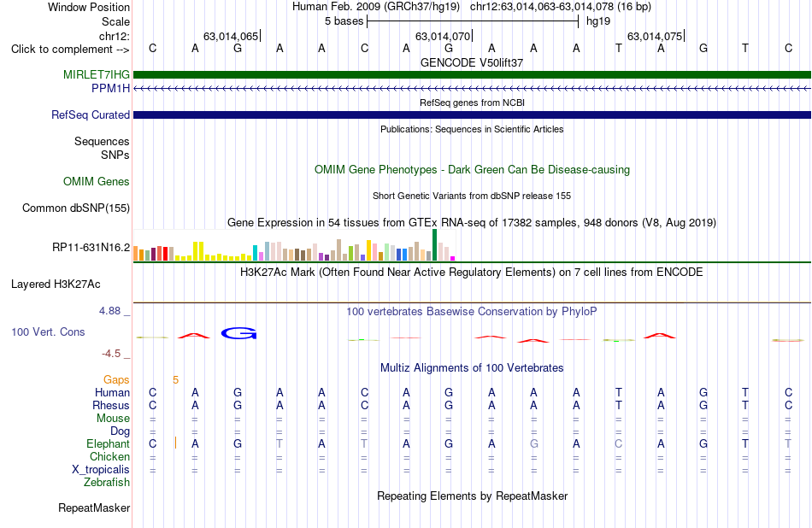Click the large blue G conservation logo
The width and height of the screenshot is (812, 528).
tap(238, 334)
